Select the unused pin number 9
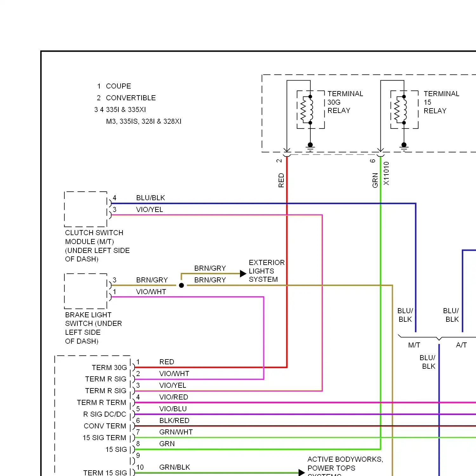476x476 pixels. pyautogui.click(x=138, y=455)
